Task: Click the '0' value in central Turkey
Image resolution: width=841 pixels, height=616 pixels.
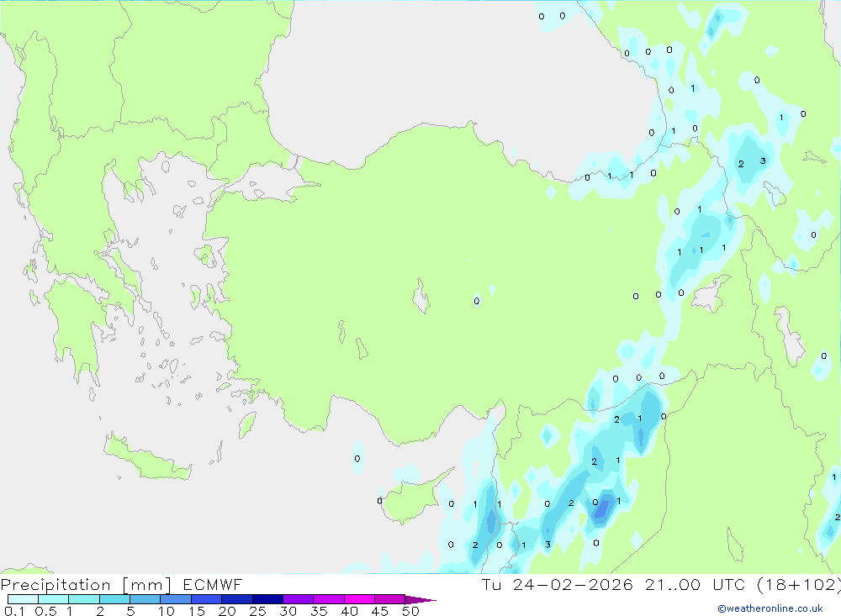Action: [x=477, y=302]
